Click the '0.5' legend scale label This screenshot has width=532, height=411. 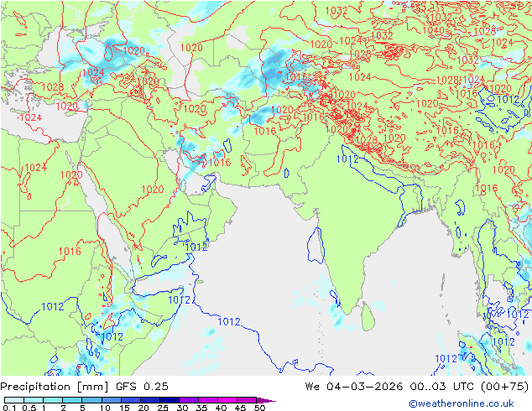click(x=29, y=408)
